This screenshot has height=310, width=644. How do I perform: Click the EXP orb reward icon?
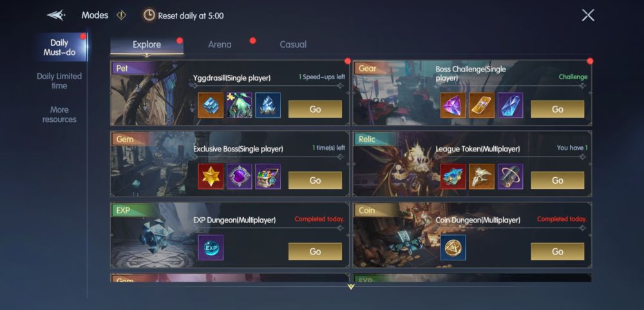point(211,247)
